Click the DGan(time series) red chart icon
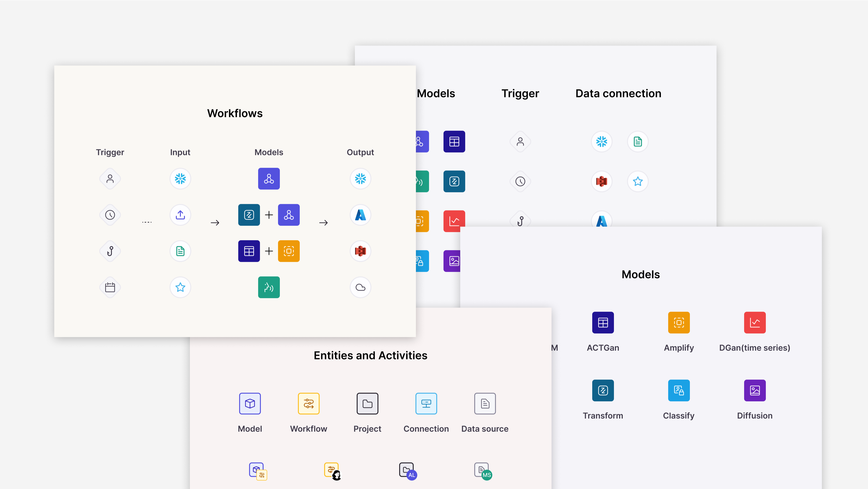Viewport: 868px width, 489px height. (755, 322)
